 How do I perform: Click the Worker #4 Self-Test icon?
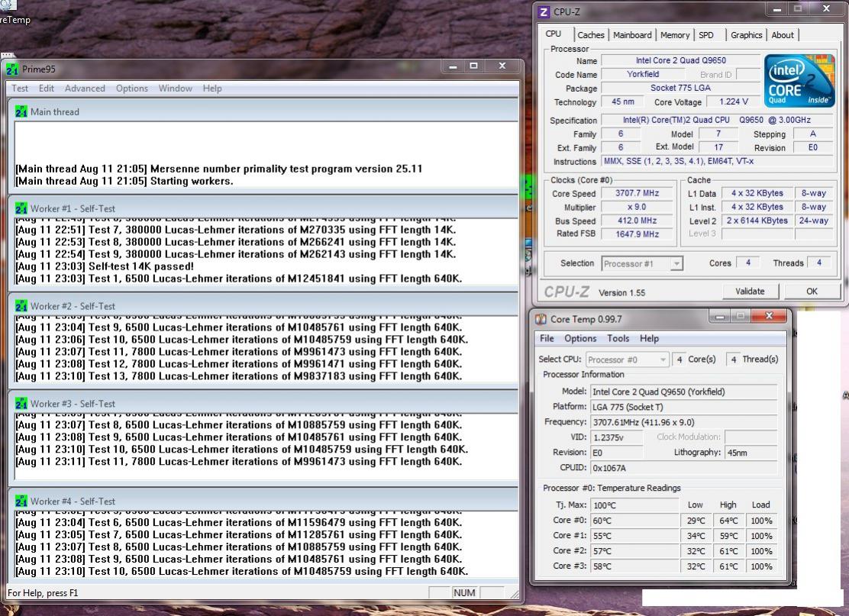[21, 502]
